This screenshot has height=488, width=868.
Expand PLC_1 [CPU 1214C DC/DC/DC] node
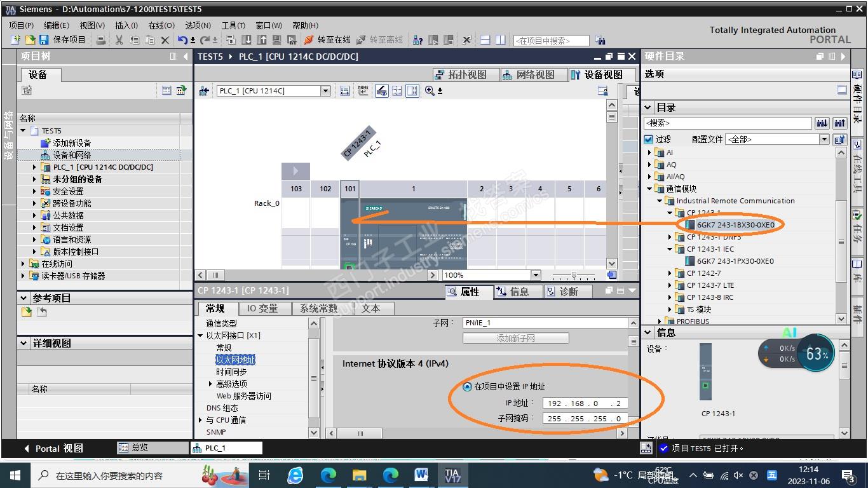coord(34,167)
